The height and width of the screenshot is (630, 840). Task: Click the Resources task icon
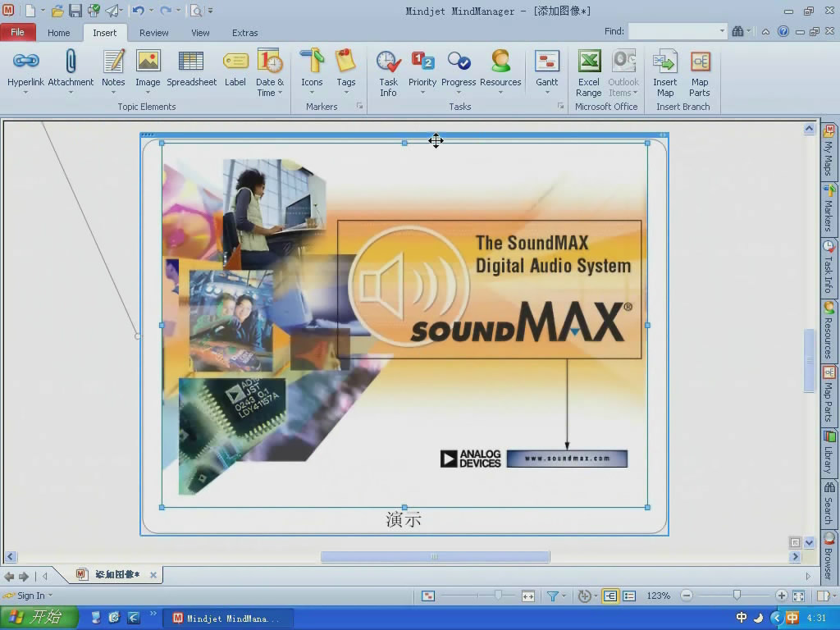[500, 61]
